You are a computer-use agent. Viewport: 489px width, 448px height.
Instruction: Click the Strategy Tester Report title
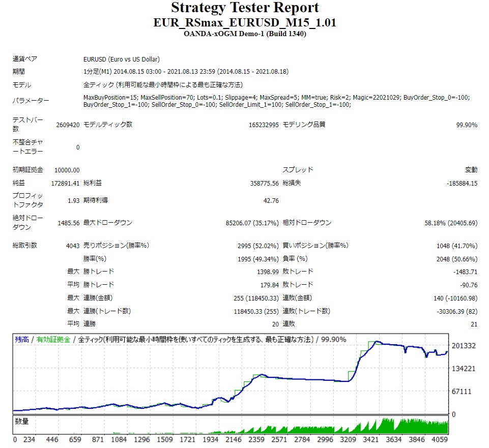[x=245, y=8]
